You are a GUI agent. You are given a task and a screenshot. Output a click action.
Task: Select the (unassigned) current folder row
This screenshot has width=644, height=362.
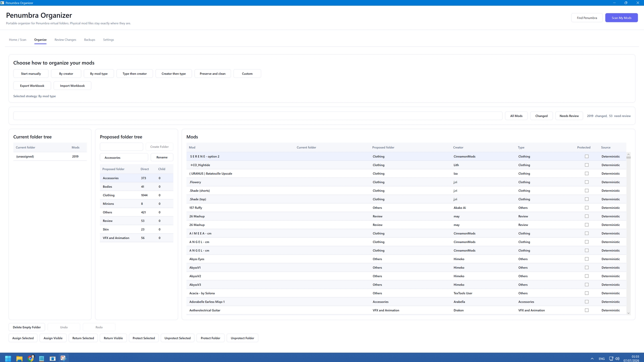click(x=50, y=157)
